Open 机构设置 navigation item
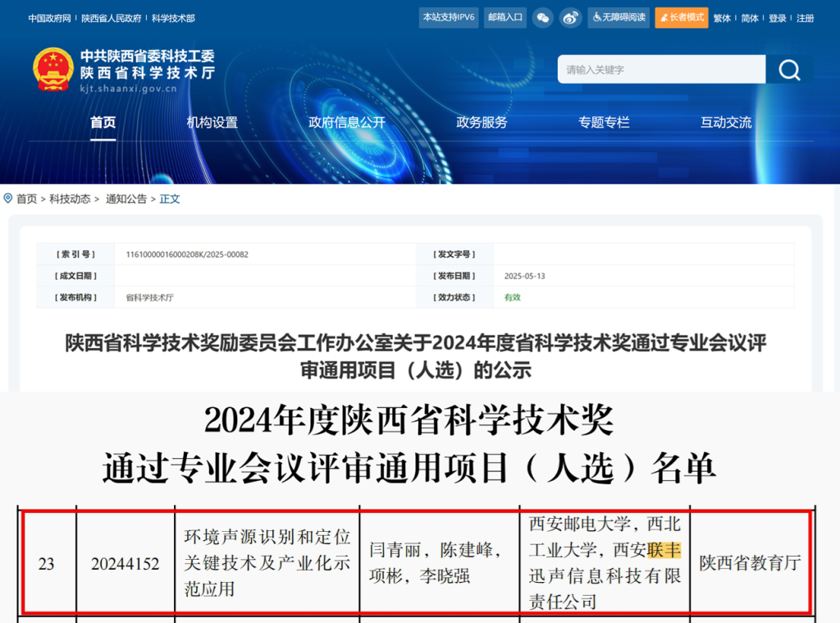 pos(212,123)
